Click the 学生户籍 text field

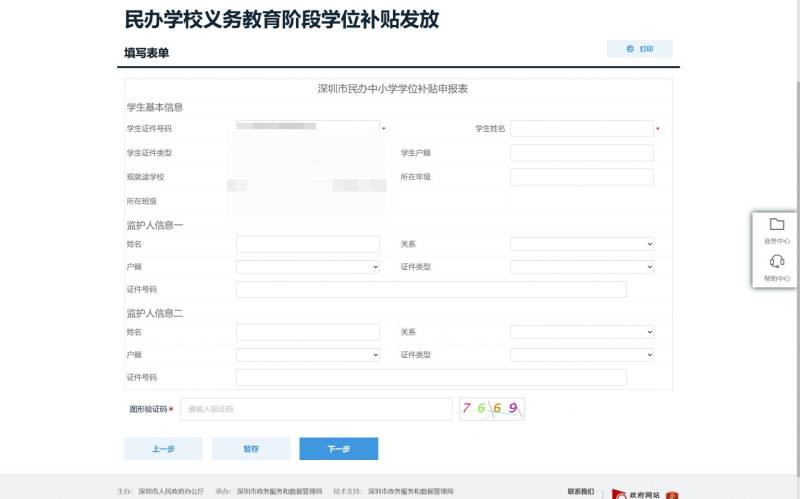tap(581, 153)
